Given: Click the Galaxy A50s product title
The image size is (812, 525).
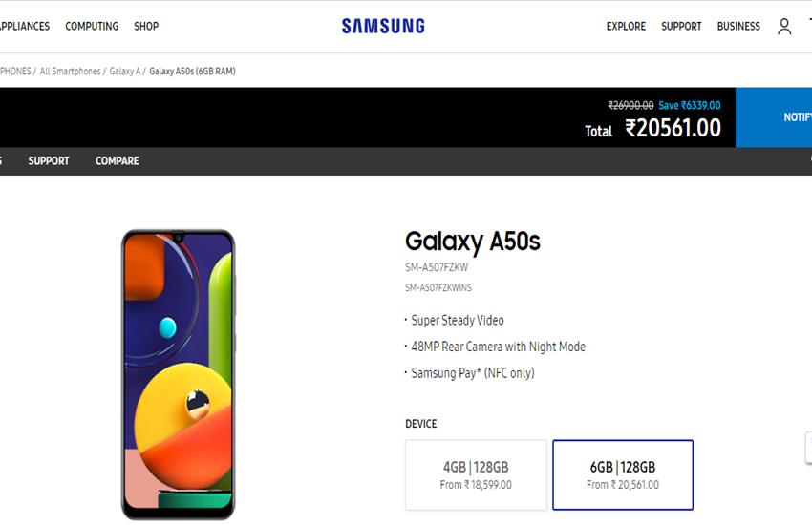Looking at the screenshot, I should pos(472,241).
